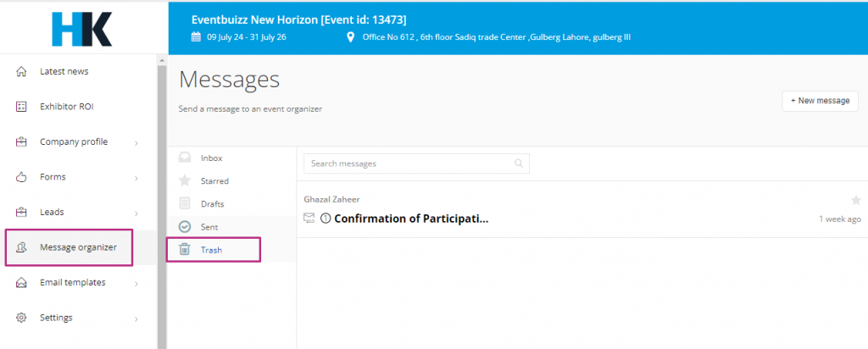Click the Exhibitor ROI icon
The height and width of the screenshot is (349, 868).
click(21, 107)
